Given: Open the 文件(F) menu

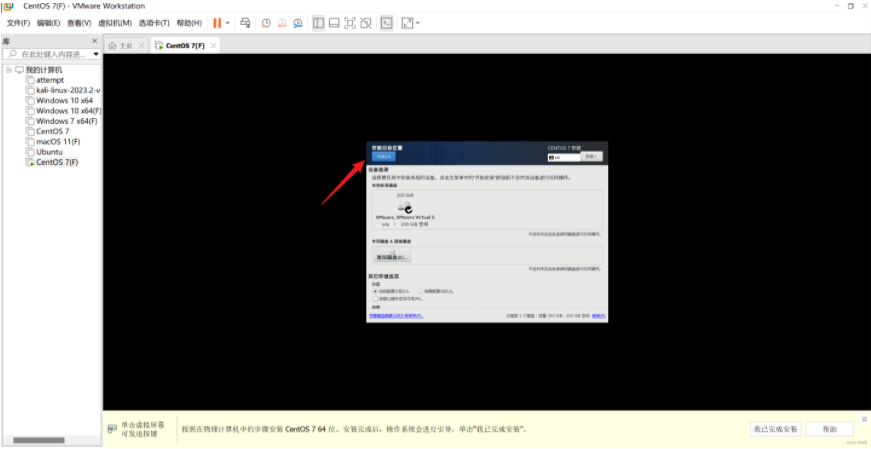Looking at the screenshot, I should pos(18,23).
